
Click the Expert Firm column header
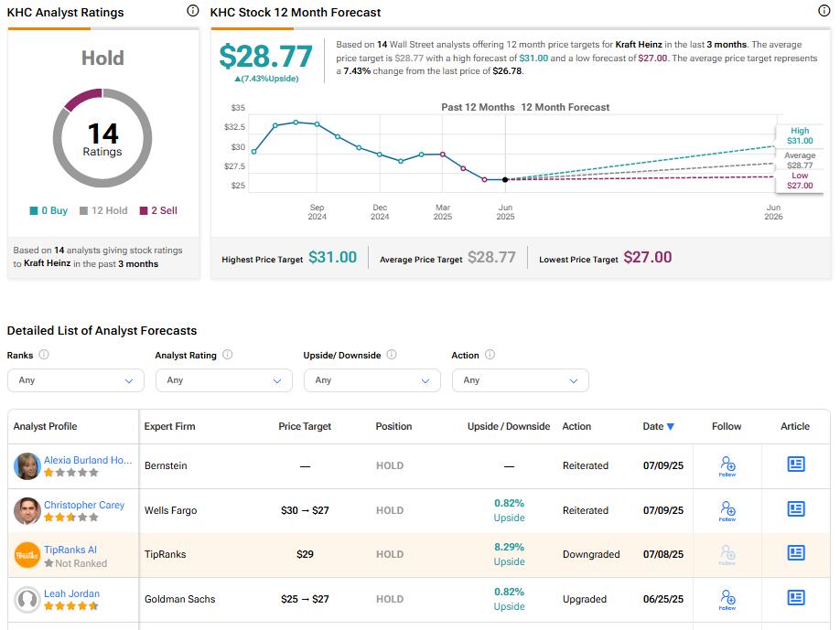coord(170,427)
